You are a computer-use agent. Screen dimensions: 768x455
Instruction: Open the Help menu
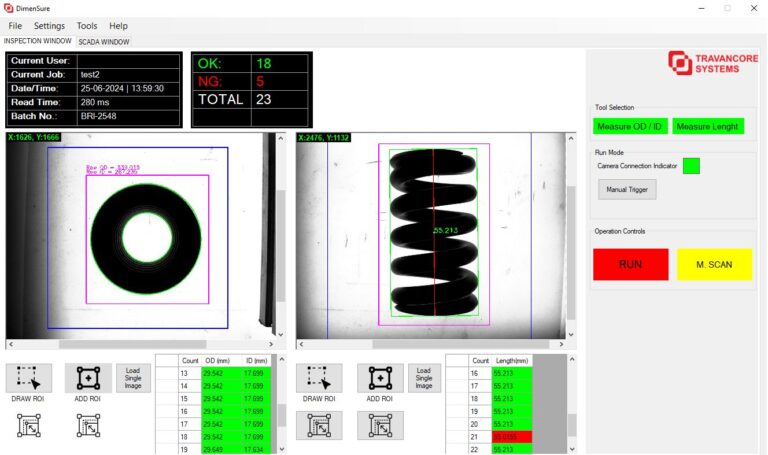point(118,25)
